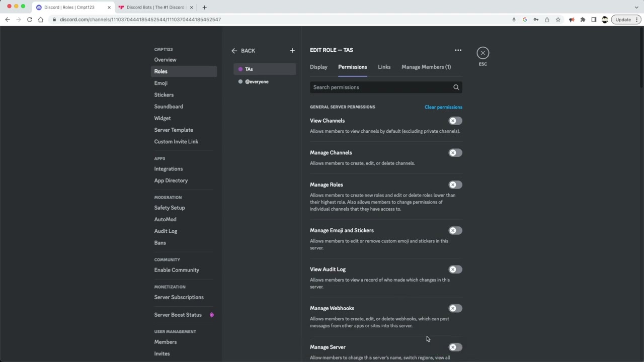This screenshot has height=362, width=644.
Task: Add a new role with the plus icon
Action: point(292,50)
